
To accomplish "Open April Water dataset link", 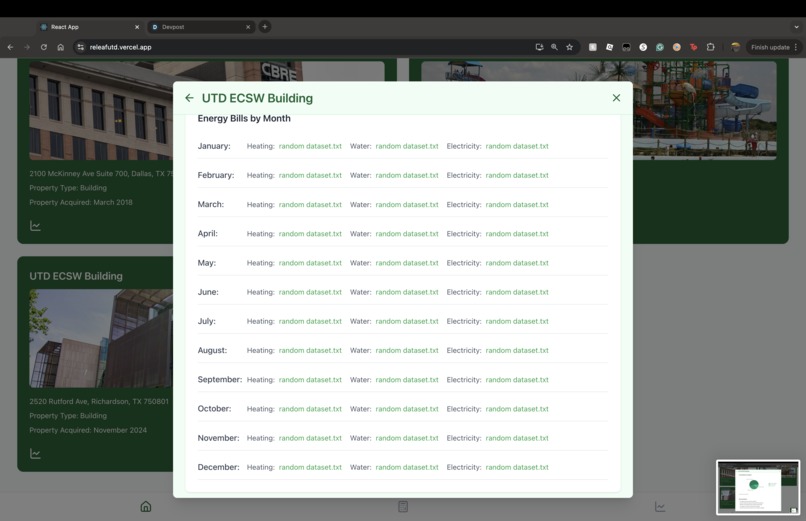I will [407, 234].
